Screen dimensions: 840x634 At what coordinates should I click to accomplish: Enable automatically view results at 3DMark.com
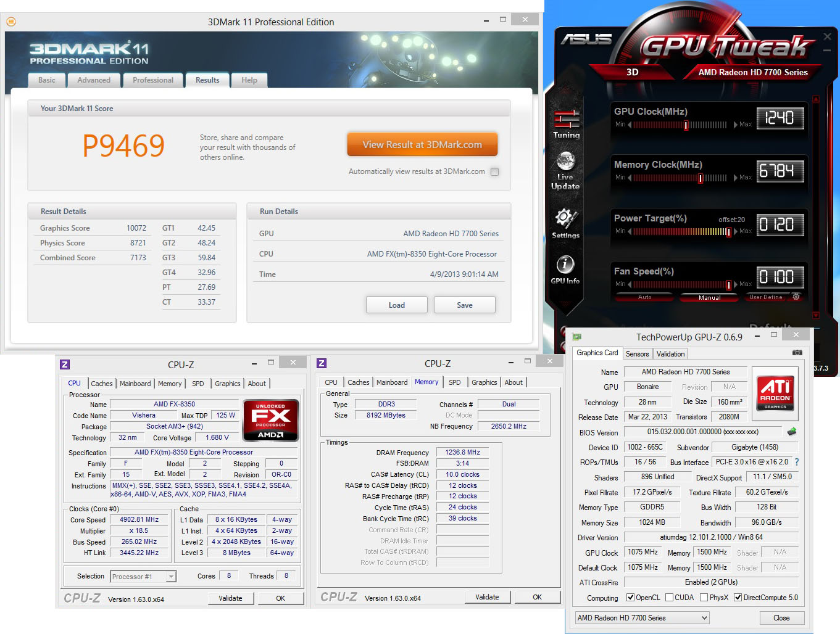(x=494, y=172)
